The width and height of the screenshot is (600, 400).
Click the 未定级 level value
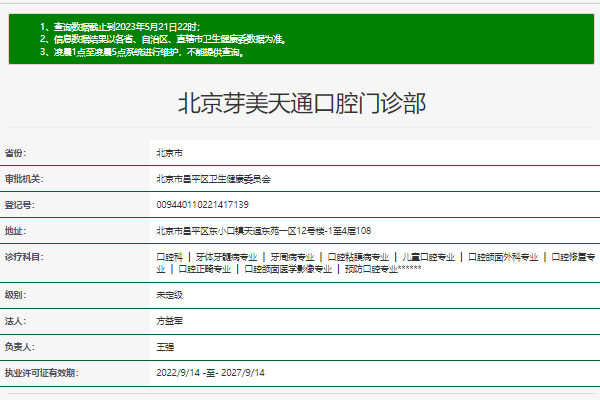pos(170,295)
